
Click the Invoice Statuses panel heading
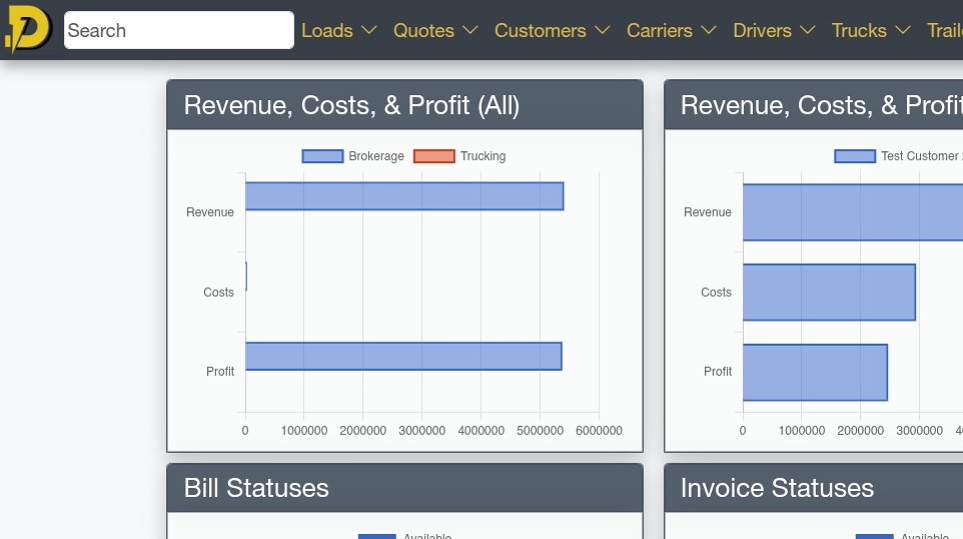[777, 488]
